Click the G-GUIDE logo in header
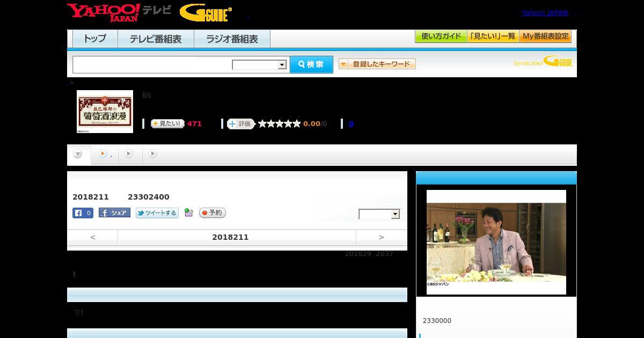 [x=206, y=13]
